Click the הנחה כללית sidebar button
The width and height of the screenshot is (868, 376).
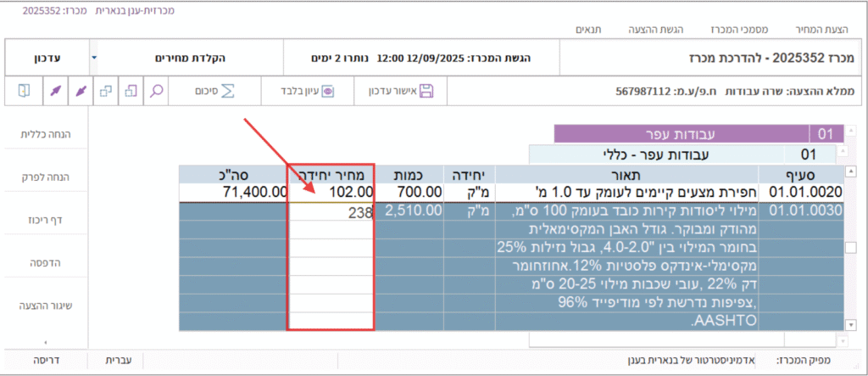[45, 133]
